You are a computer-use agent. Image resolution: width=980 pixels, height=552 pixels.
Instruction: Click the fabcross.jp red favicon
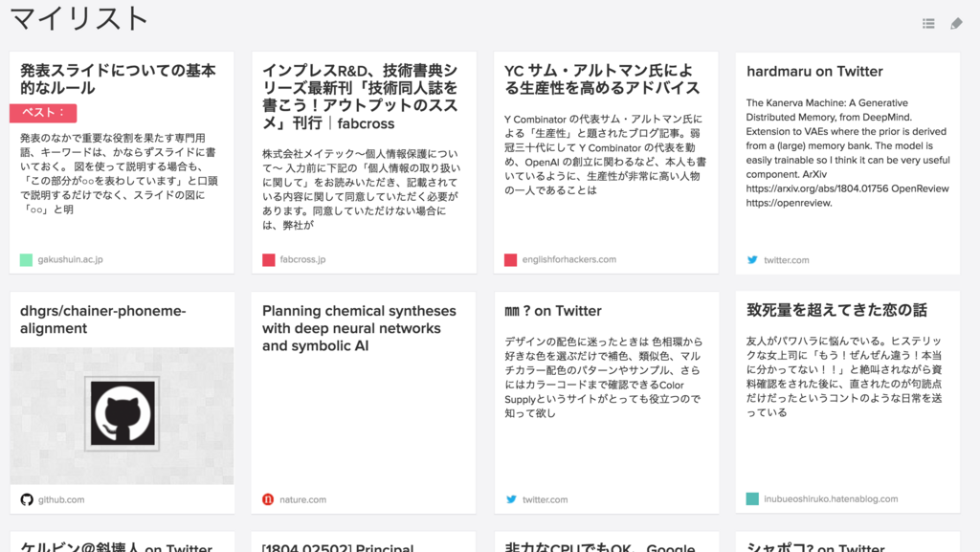pos(269,260)
